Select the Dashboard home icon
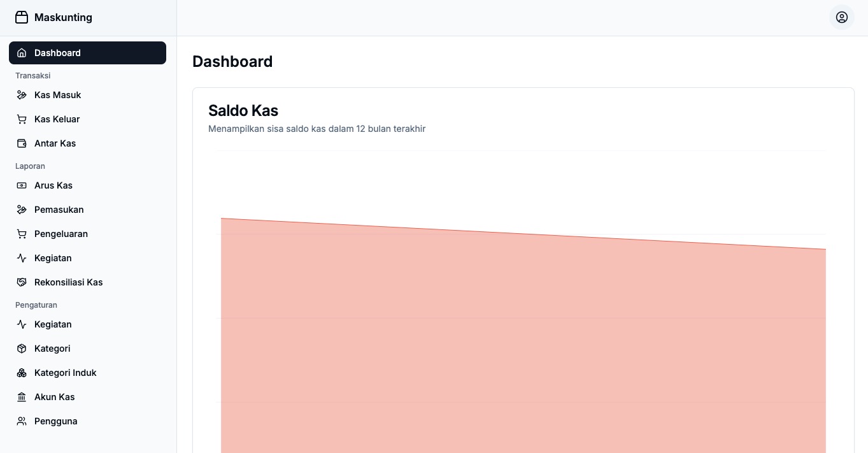 [x=22, y=53]
